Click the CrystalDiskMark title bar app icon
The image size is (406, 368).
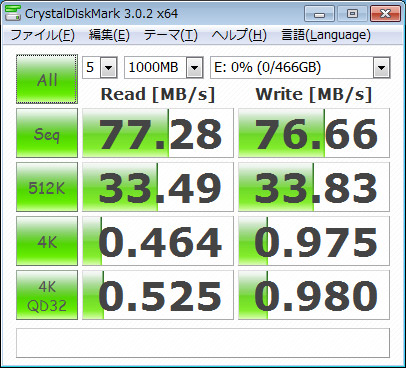tap(13, 13)
